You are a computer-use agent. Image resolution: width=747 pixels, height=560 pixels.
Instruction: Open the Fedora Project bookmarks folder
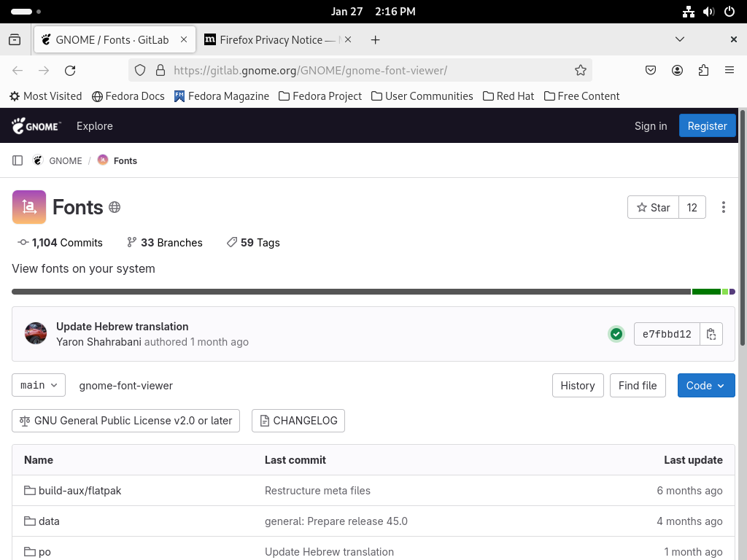point(320,96)
